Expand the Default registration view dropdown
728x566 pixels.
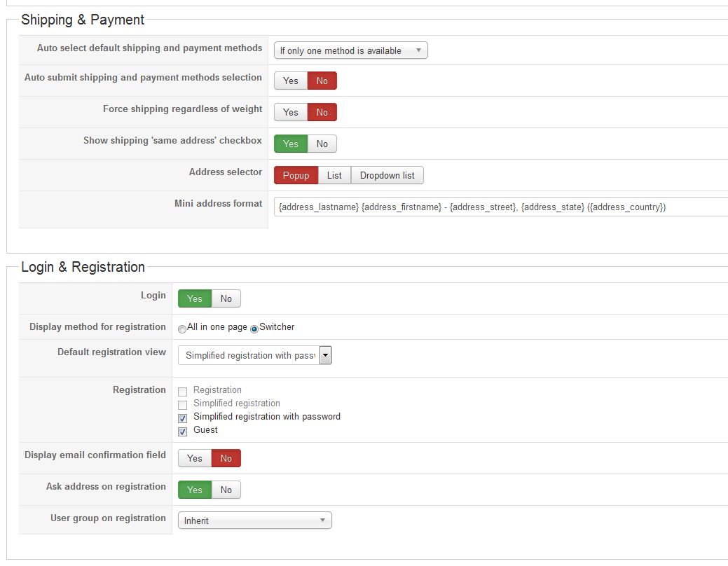tap(255, 355)
